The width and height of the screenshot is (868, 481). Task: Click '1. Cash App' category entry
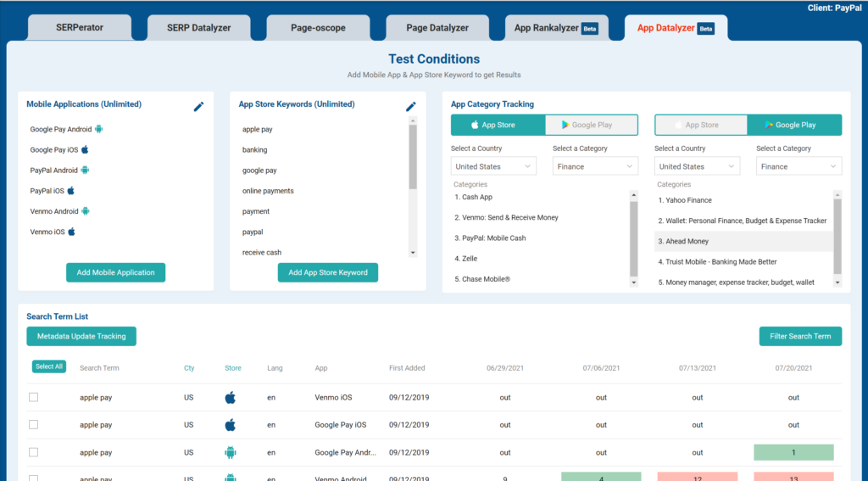click(473, 197)
